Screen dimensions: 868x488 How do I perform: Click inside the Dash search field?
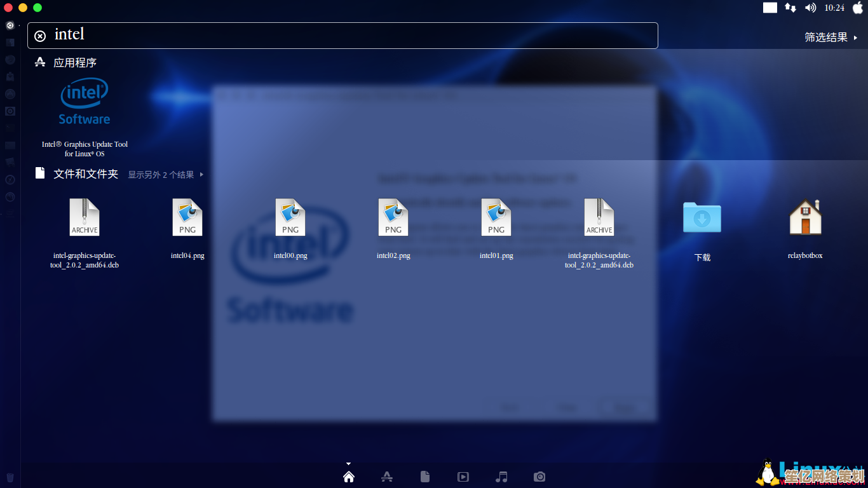(x=342, y=36)
